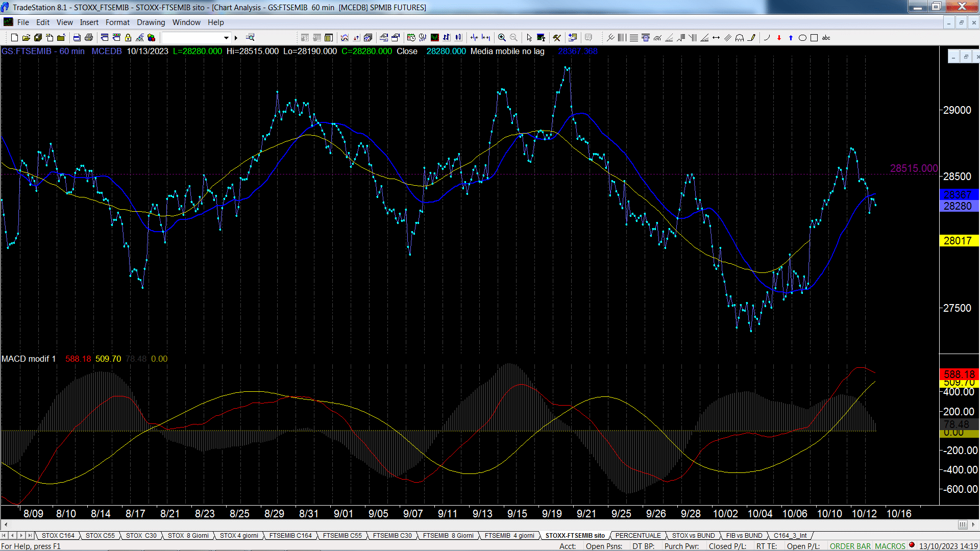Select the parallel lines drawing tool

(728, 38)
